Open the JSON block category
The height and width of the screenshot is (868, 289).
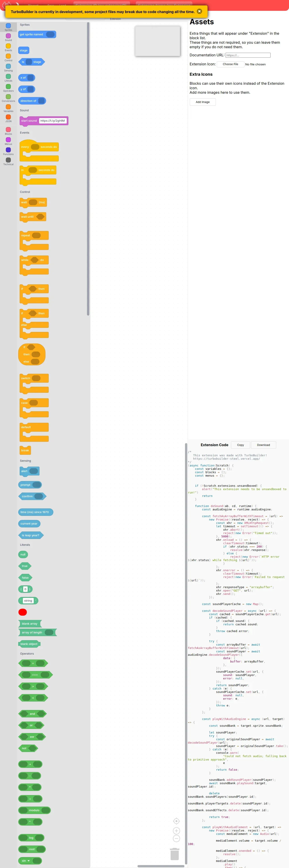[8, 118]
